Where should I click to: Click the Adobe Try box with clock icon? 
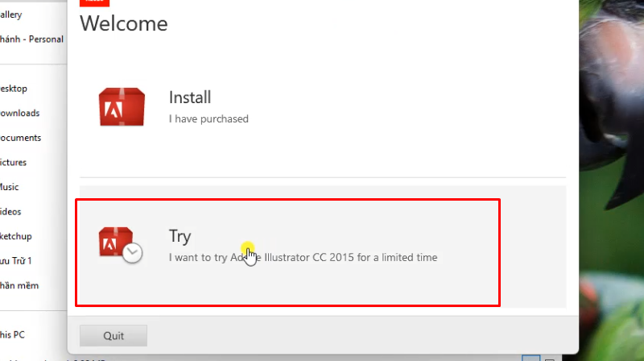point(120,245)
